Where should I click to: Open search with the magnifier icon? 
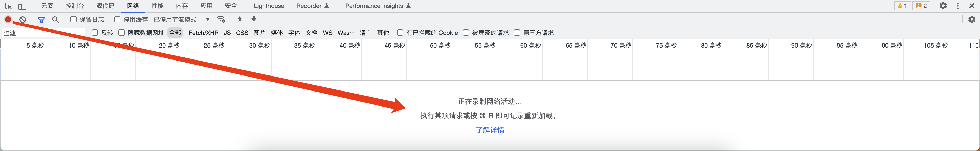(x=56, y=19)
